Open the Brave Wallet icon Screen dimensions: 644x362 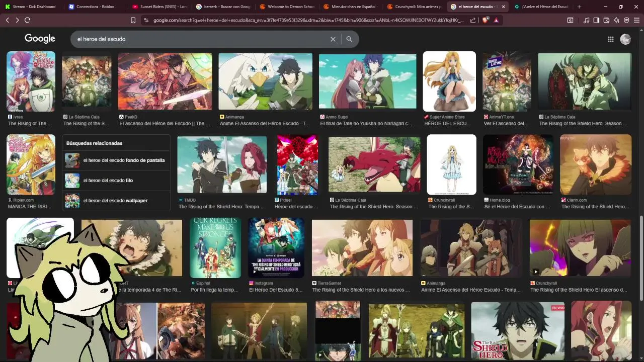[x=606, y=20]
